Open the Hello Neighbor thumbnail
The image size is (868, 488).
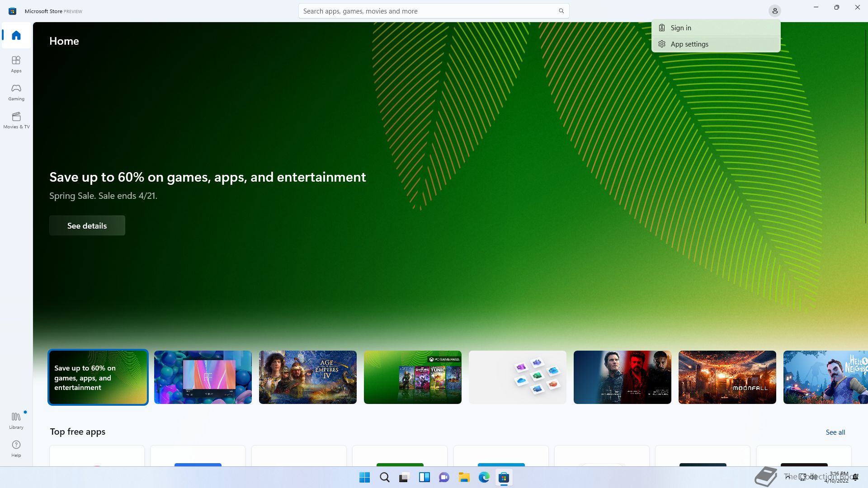pyautogui.click(x=826, y=377)
